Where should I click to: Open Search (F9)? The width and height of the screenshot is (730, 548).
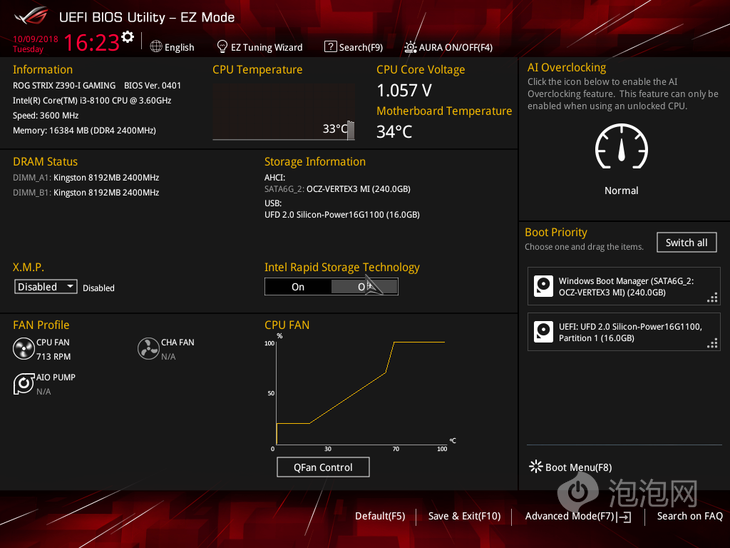pyautogui.click(x=354, y=47)
